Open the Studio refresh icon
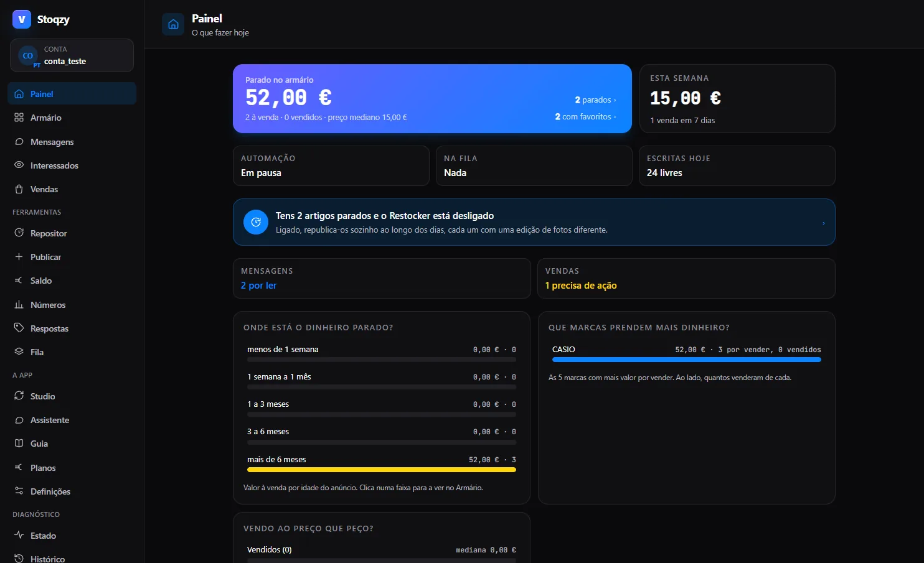 [x=19, y=396]
